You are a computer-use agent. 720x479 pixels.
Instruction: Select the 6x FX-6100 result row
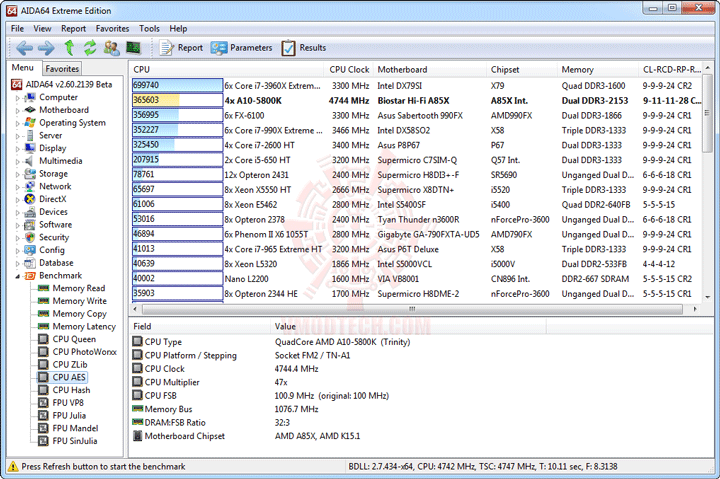pyautogui.click(x=416, y=115)
